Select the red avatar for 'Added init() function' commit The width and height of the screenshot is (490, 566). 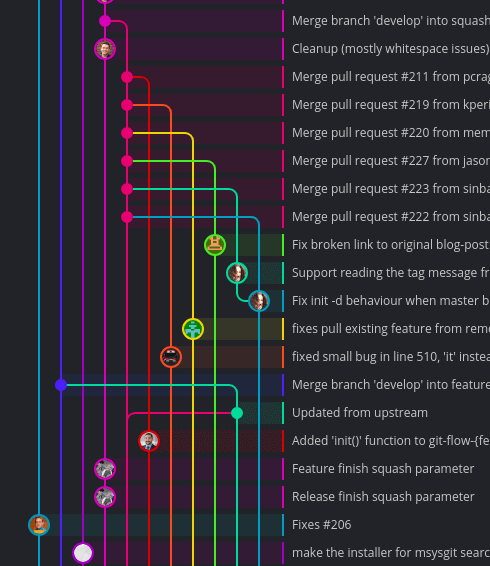(149, 441)
